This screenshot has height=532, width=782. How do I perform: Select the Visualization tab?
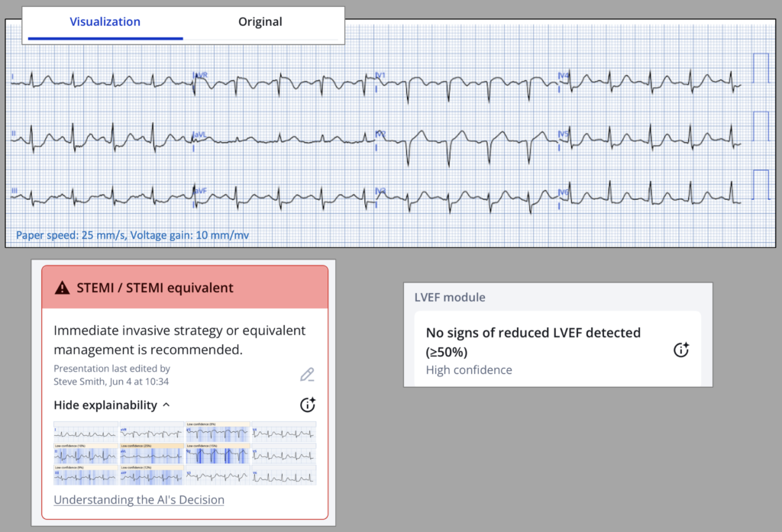click(x=105, y=22)
